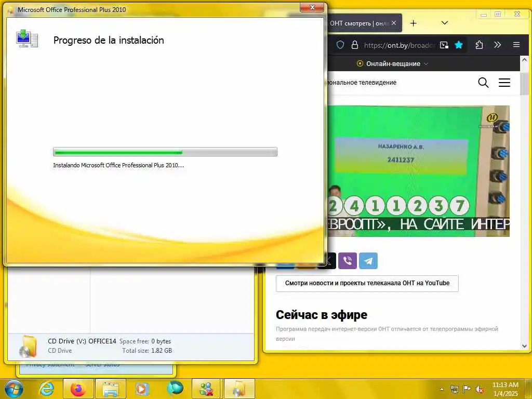Click the teal globe taskbar icon
Image resolution: width=532 pixels, height=399 pixels.
[x=175, y=389]
